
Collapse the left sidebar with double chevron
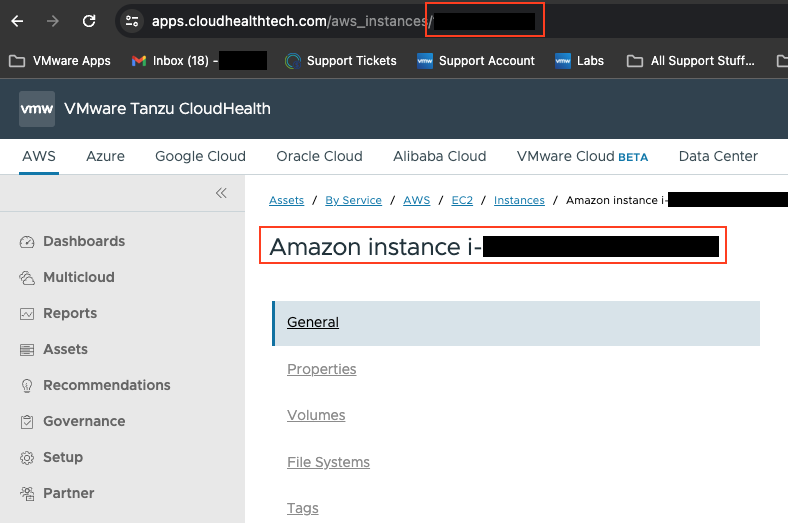point(221,193)
